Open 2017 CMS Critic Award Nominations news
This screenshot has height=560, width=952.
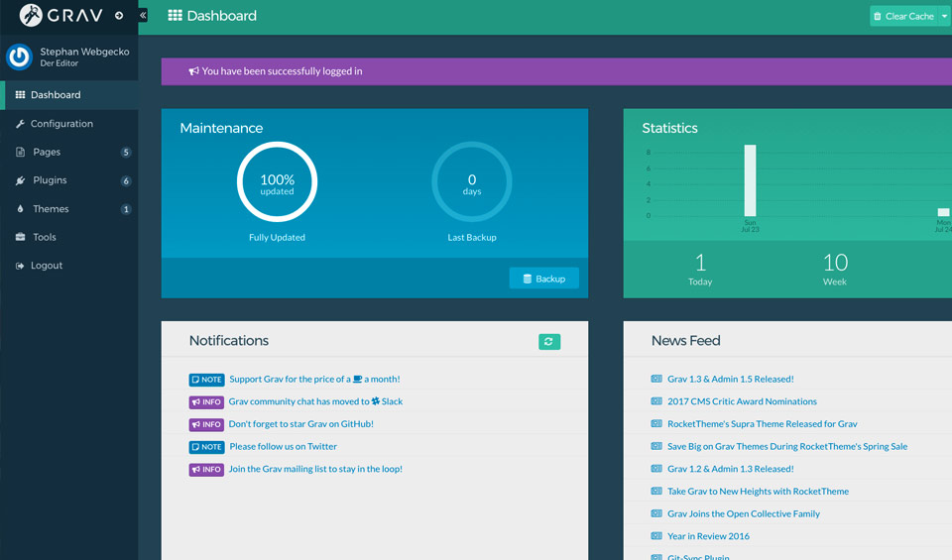[742, 401]
